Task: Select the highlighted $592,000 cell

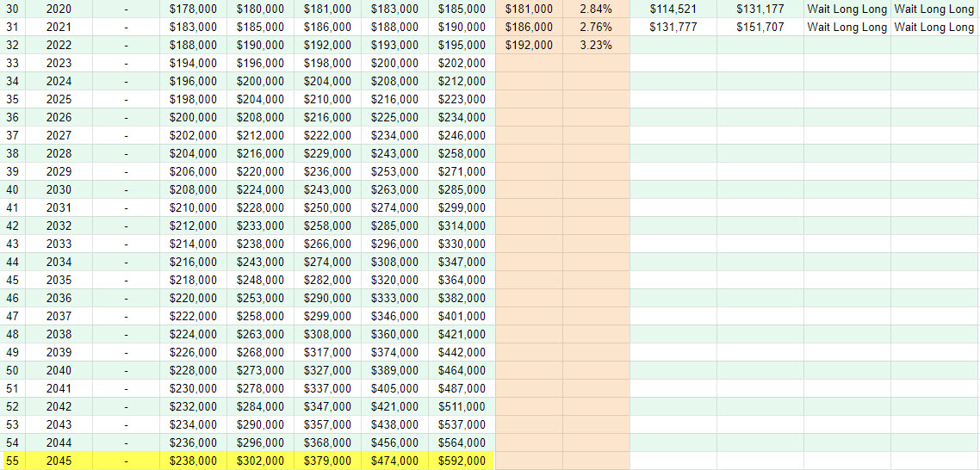Action: tap(462, 461)
